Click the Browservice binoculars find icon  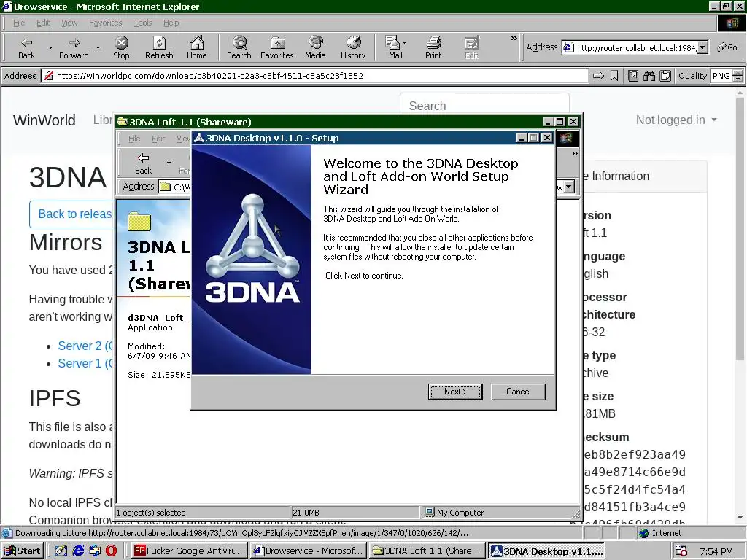tap(649, 76)
